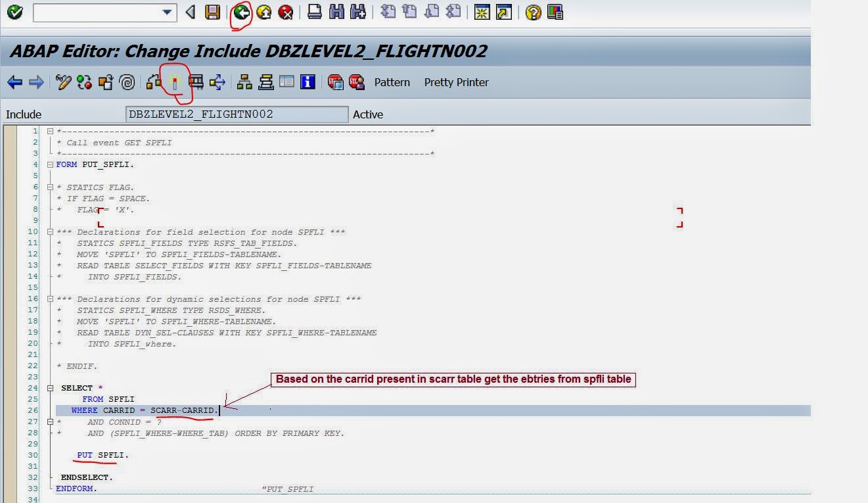
Task: Collapse the dynamic selections declarations block
Action: tap(51, 299)
